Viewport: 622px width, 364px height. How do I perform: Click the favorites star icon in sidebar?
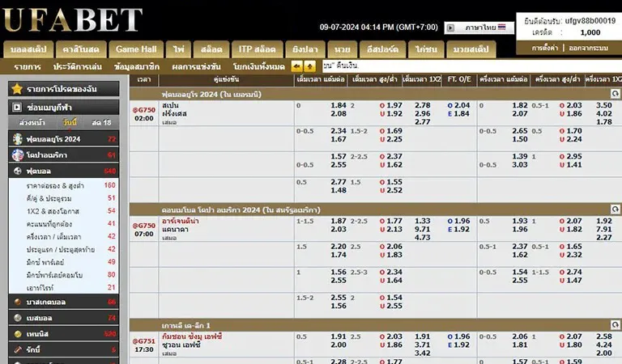16,88
